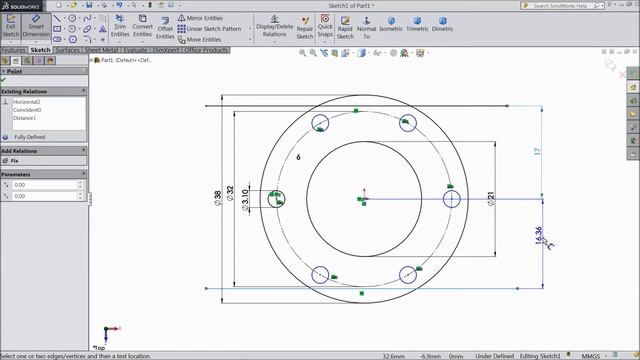Toggle the Quick Snaps tool

click(325, 25)
